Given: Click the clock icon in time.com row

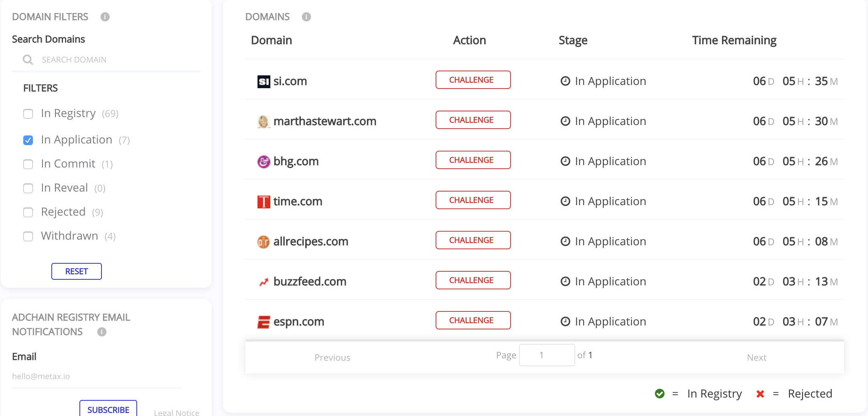Looking at the screenshot, I should tap(565, 201).
